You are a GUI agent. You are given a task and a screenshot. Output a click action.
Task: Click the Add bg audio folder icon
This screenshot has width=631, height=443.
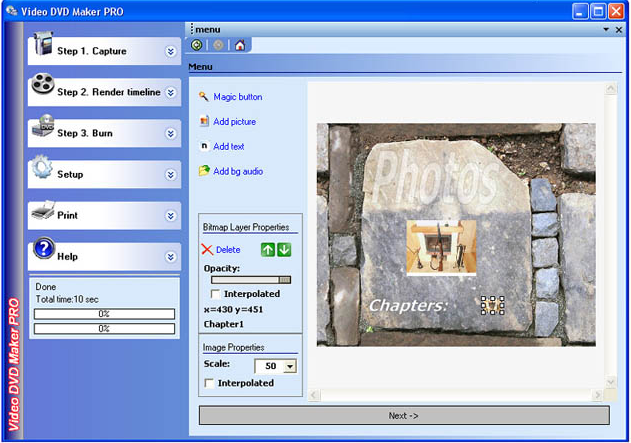204,171
